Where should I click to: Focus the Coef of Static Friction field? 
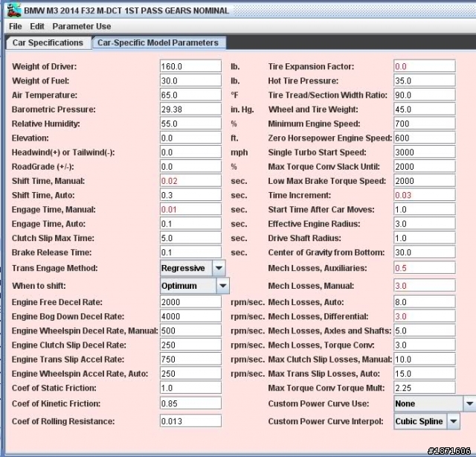(190, 388)
